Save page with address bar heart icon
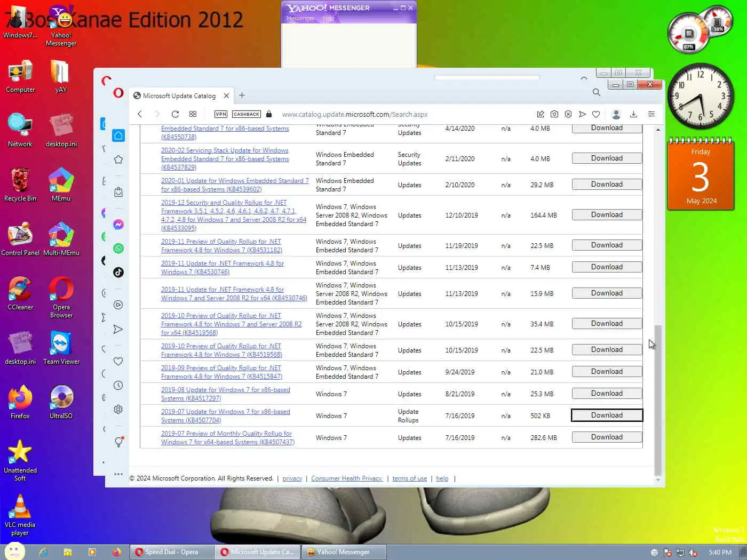 596,114
